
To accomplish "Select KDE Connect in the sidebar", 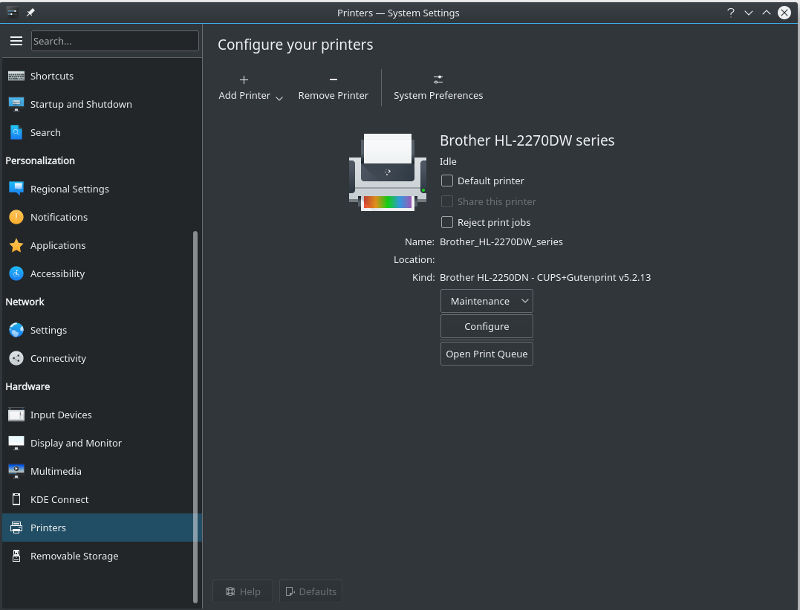I will click(x=60, y=499).
